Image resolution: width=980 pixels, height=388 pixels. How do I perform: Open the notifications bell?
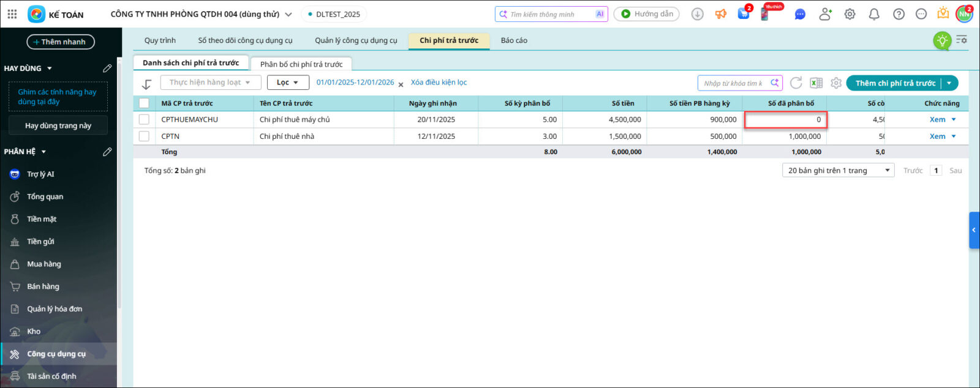pos(874,14)
